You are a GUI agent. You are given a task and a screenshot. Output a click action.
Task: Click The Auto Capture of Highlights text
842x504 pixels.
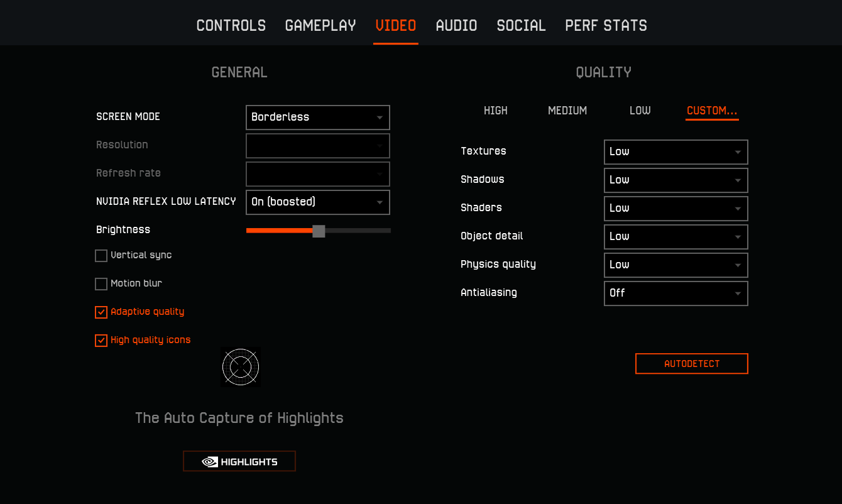[x=239, y=419]
